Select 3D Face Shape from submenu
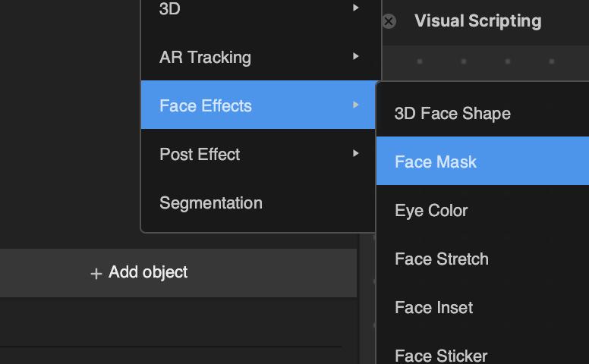This screenshot has width=589, height=364. [452, 114]
